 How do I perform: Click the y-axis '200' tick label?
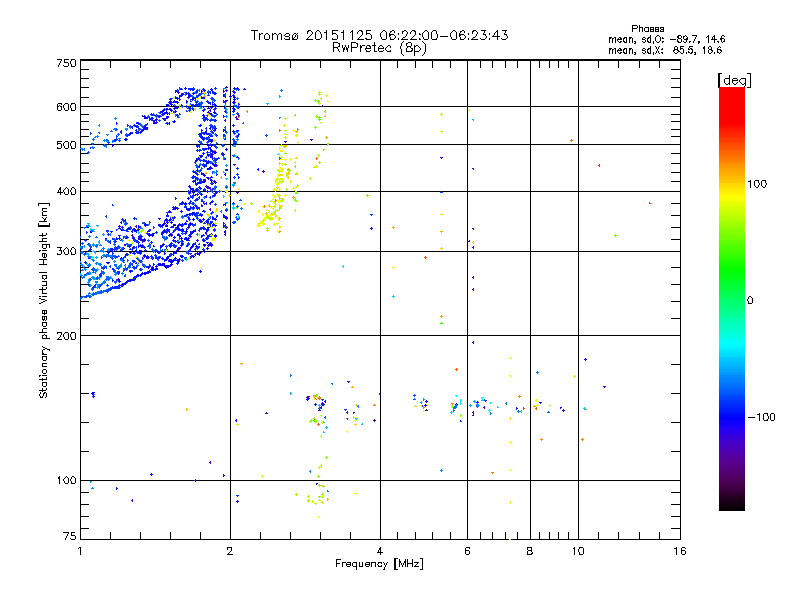click(x=66, y=336)
